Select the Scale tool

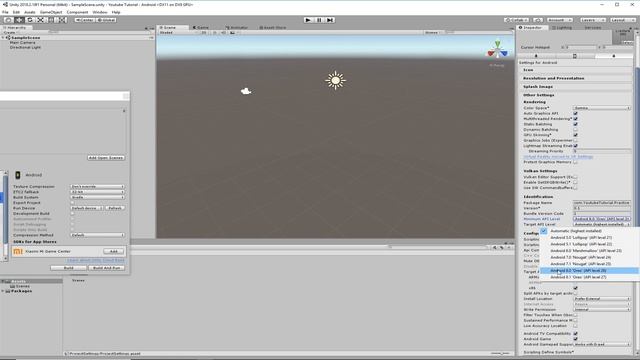tap(40, 20)
